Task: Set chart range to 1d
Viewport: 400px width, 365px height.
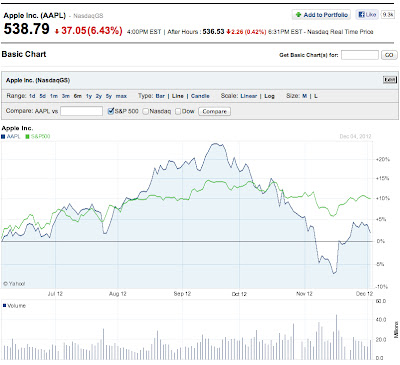Action: coord(32,96)
